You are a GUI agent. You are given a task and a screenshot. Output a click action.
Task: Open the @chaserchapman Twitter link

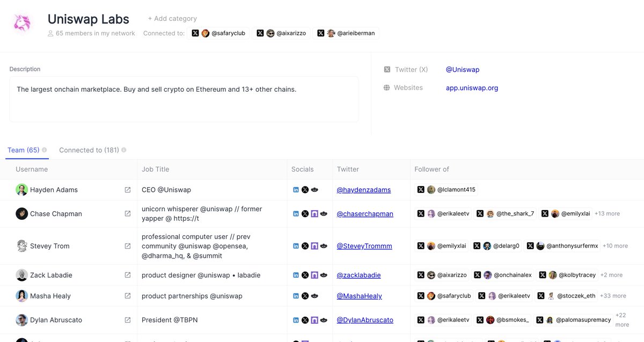[365, 213]
